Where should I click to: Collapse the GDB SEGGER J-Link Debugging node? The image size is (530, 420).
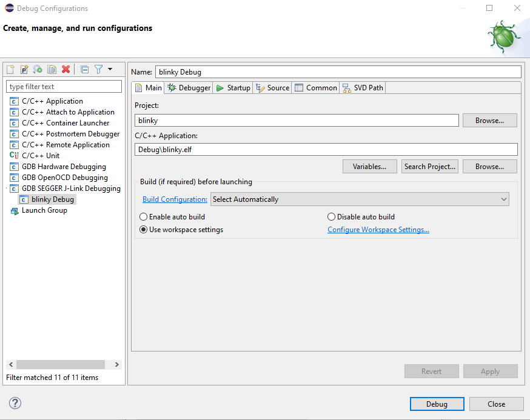pos(7,188)
